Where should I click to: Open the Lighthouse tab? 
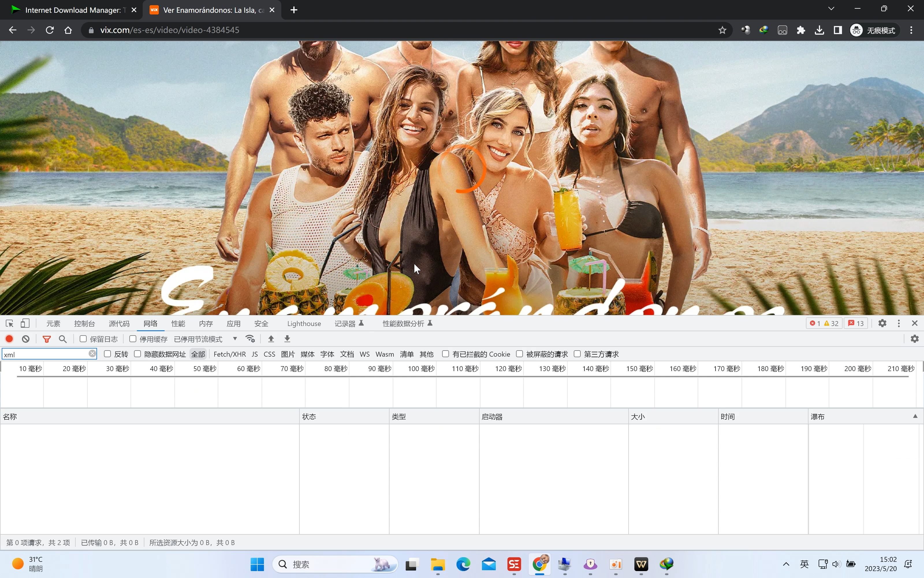tap(304, 324)
